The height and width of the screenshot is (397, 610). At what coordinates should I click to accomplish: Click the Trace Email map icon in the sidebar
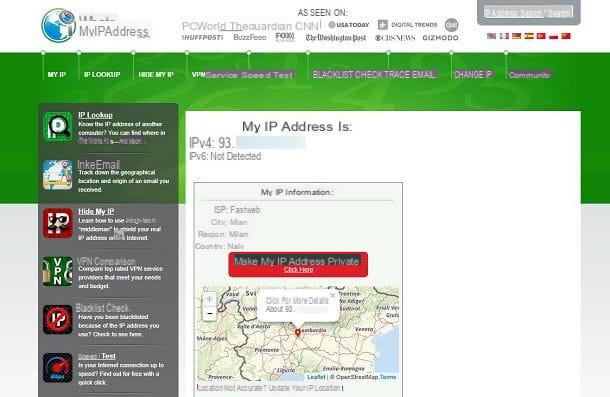coord(58,175)
